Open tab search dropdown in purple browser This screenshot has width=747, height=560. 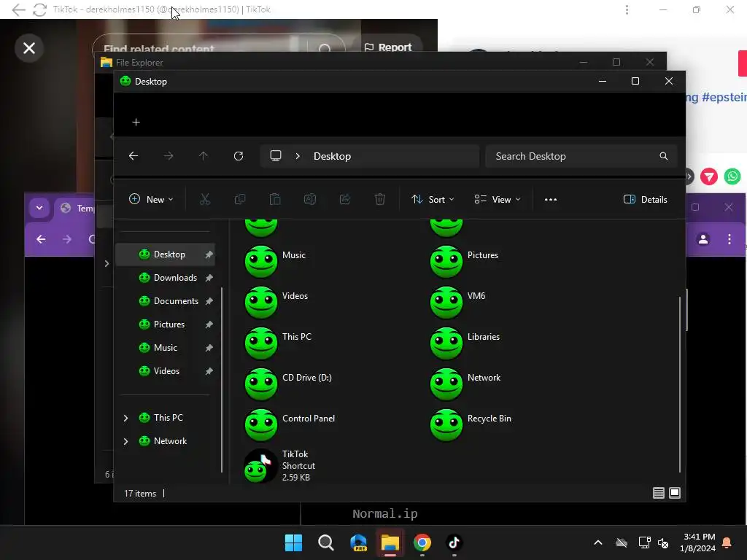click(x=39, y=208)
